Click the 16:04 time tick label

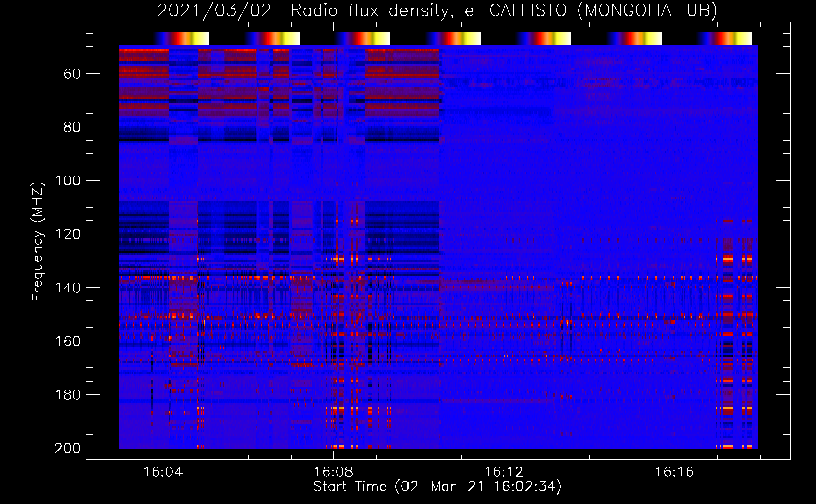click(x=163, y=472)
